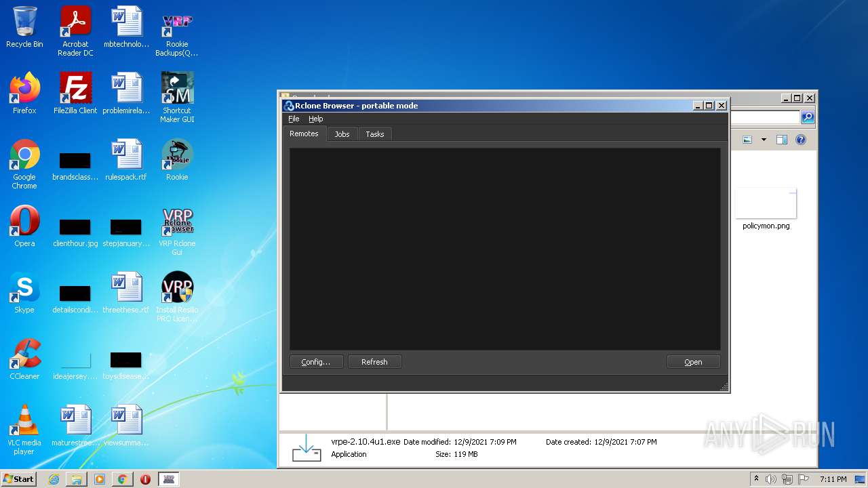This screenshot has height=488, width=868.
Task: Change view icon in Explorer window toolbar
Action: (x=747, y=140)
